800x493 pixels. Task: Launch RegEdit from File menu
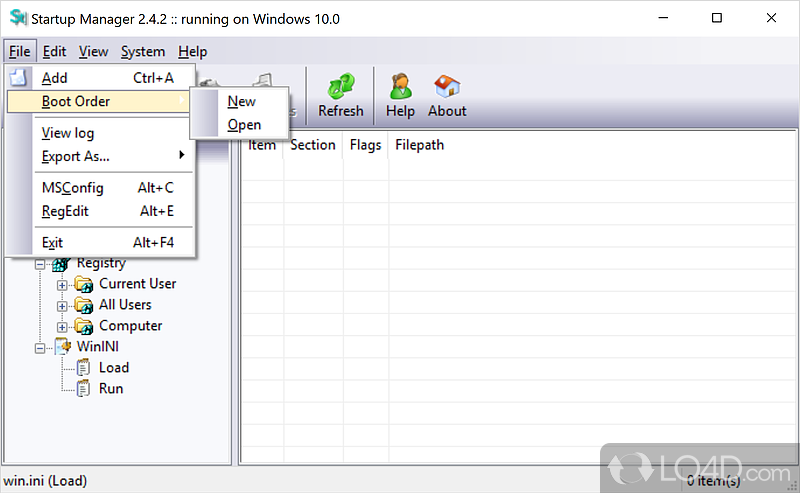[100, 211]
